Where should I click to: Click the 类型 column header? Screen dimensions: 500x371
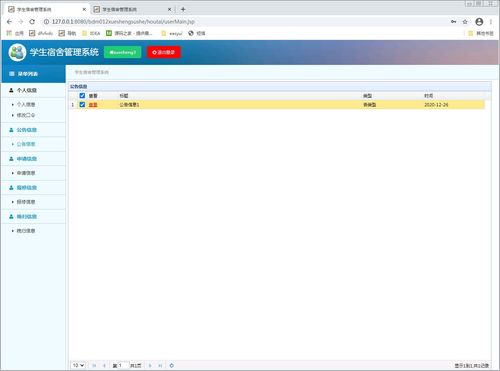click(x=367, y=96)
